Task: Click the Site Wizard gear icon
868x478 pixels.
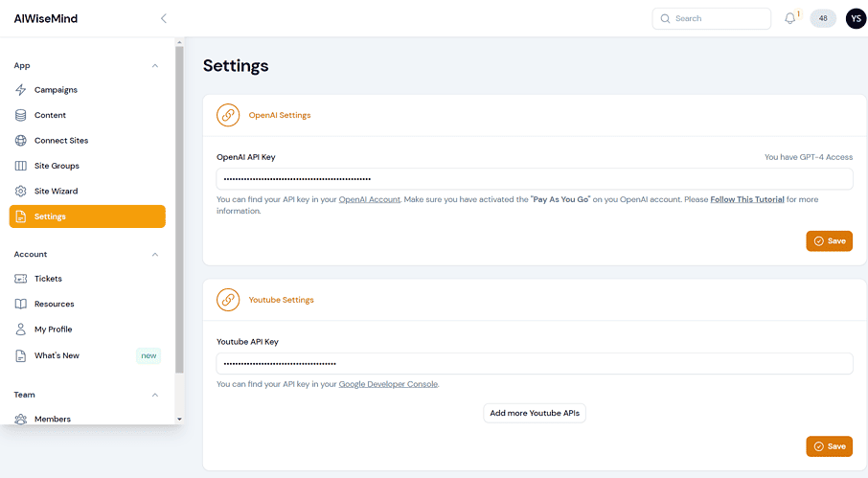Action: pos(20,191)
